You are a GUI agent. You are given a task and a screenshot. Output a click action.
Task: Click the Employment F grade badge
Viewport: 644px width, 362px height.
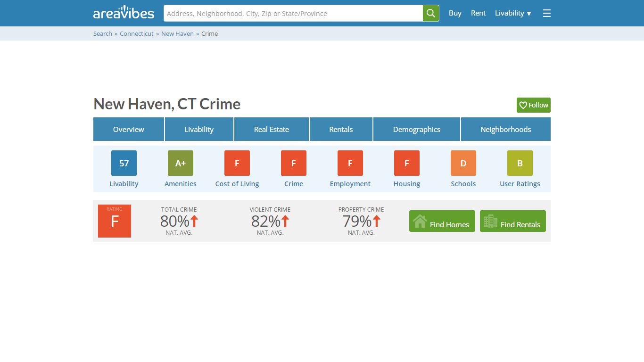(x=350, y=163)
